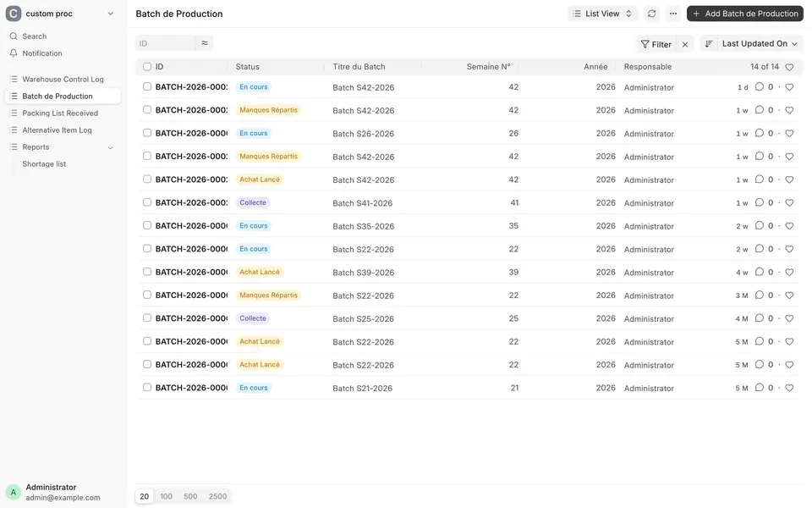Like the Batch S21-2026 row with heart
This screenshot has height=508, width=812.
pyautogui.click(x=789, y=388)
